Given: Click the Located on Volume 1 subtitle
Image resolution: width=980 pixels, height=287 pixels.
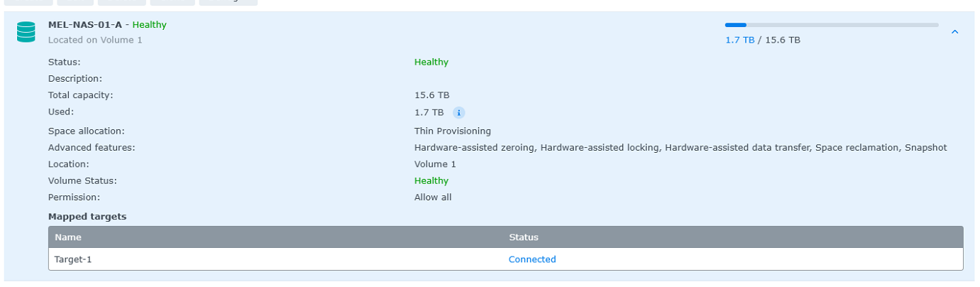Looking at the screenshot, I should click(x=95, y=40).
